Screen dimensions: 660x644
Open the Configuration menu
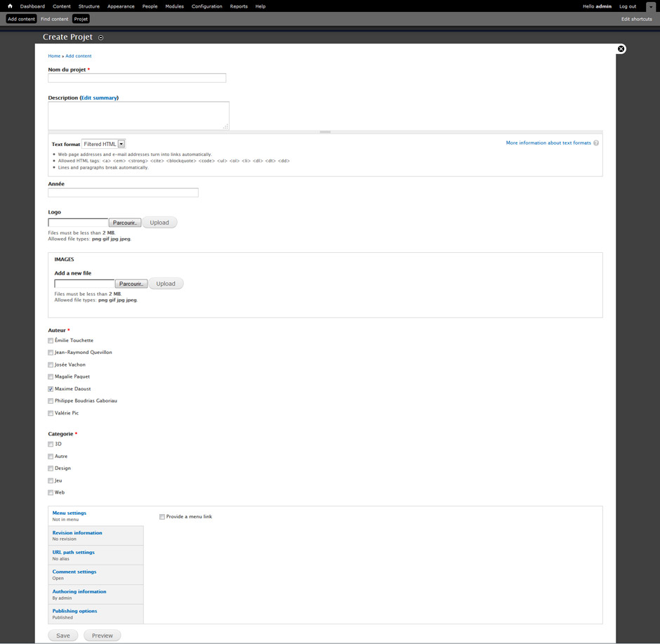(x=206, y=6)
